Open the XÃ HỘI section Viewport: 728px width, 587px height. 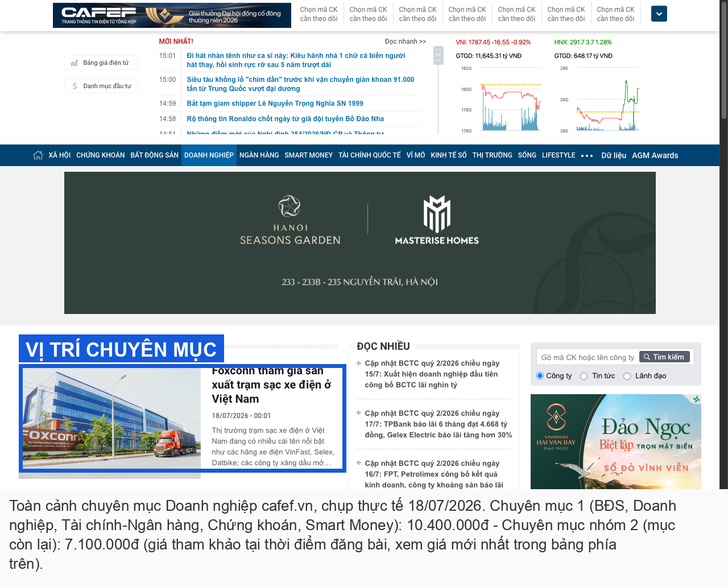(x=60, y=155)
